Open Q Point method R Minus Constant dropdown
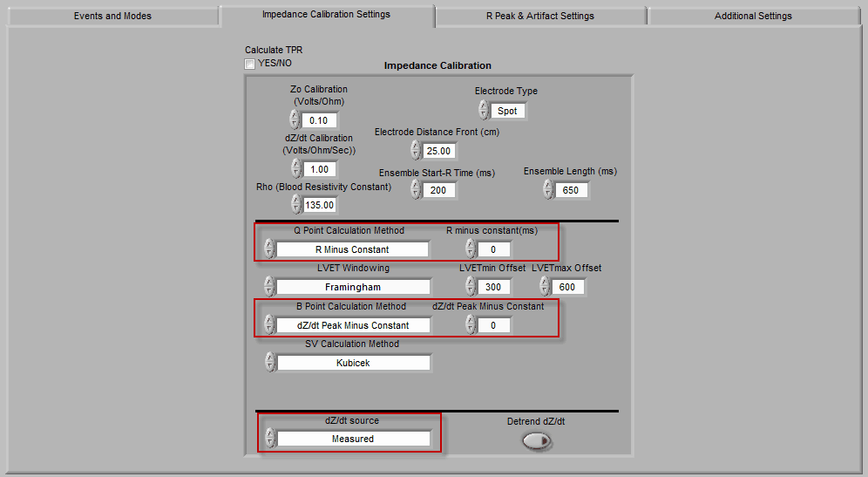This screenshot has width=868, height=477. click(353, 249)
